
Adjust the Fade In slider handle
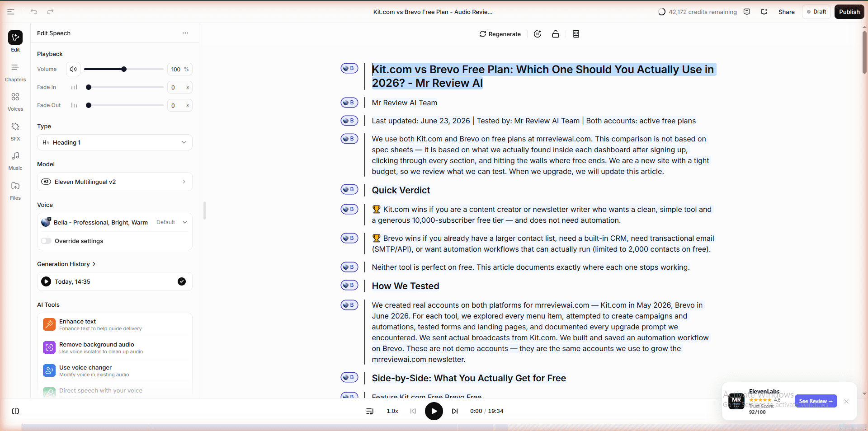(x=89, y=87)
